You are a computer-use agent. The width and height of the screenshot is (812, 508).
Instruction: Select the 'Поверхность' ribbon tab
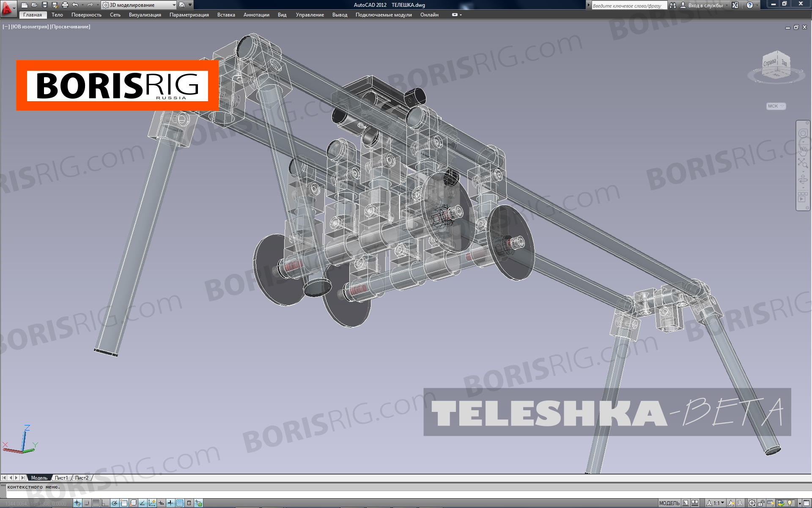coord(86,15)
